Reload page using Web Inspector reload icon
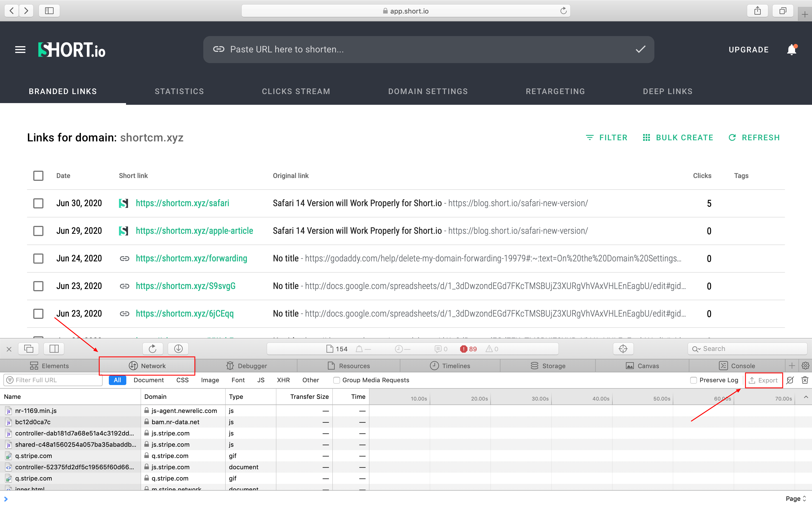The width and height of the screenshot is (812, 507). tap(153, 349)
